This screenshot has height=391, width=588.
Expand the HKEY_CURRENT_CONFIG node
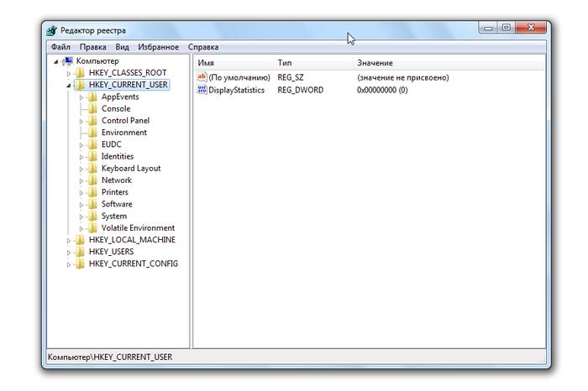point(69,263)
